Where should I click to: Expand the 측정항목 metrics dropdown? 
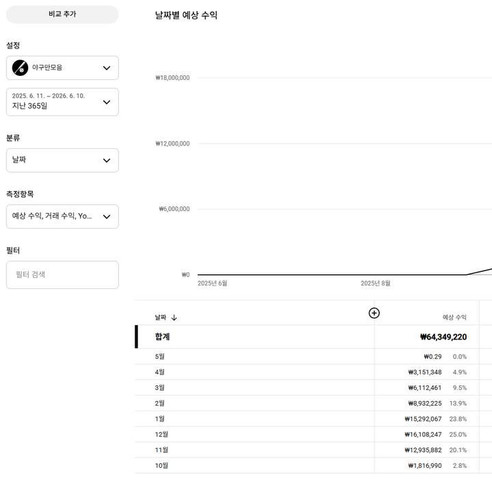62,216
